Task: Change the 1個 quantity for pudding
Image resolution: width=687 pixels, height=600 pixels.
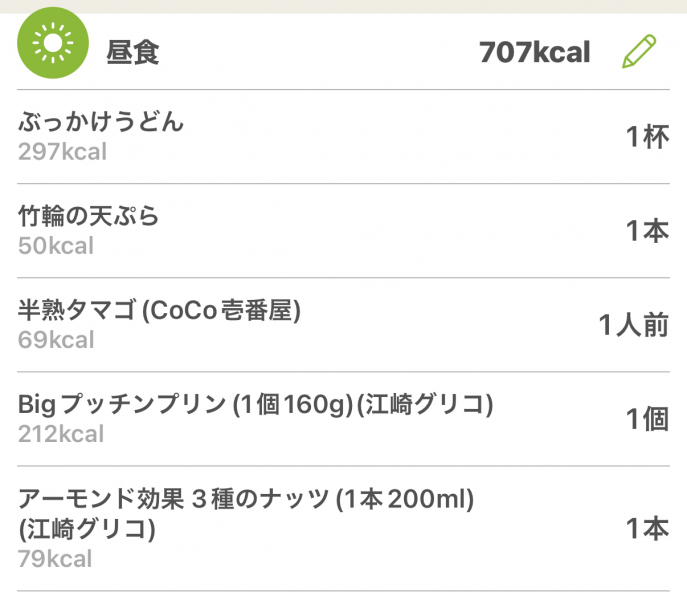Action: tap(647, 419)
